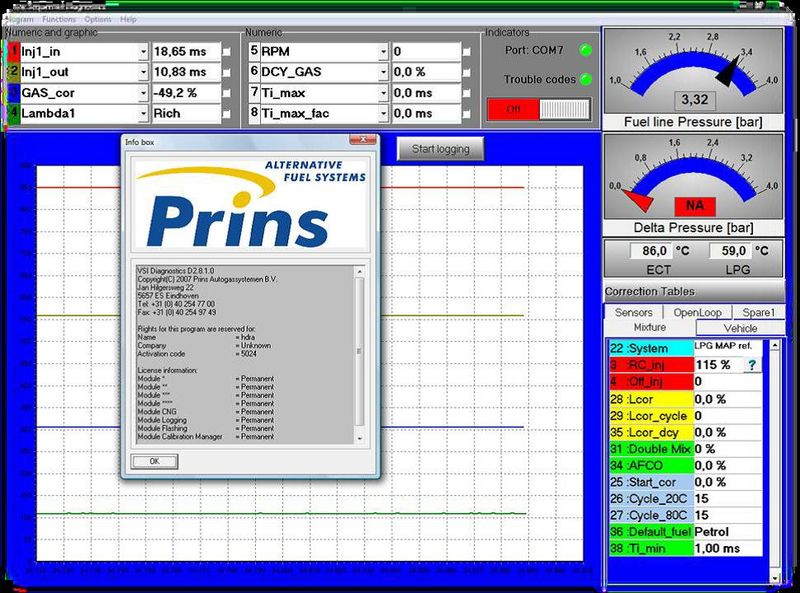This screenshot has height=593, width=800.
Task: Click the Lambda1 reading Rich
Action: tap(187, 113)
